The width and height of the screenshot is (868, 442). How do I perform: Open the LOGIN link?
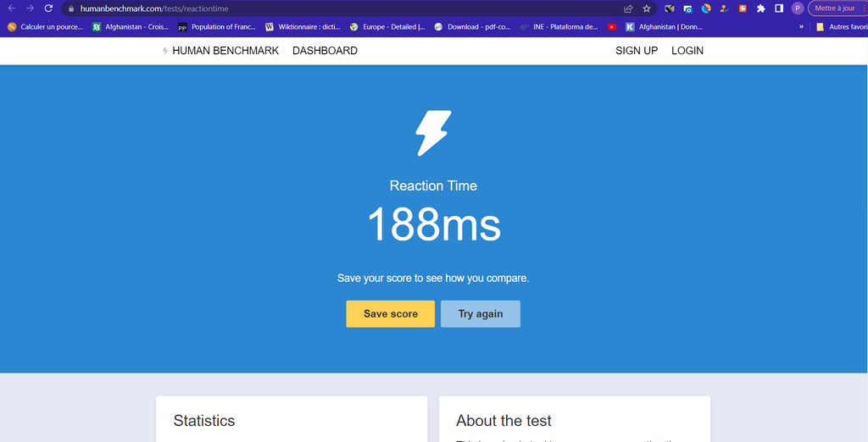(x=687, y=51)
